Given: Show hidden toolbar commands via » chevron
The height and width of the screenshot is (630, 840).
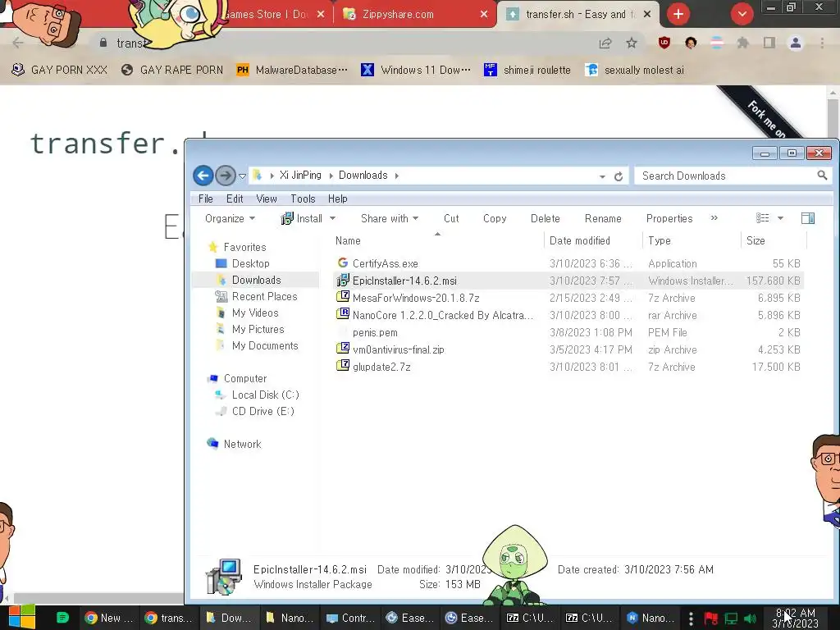Looking at the screenshot, I should 714,218.
